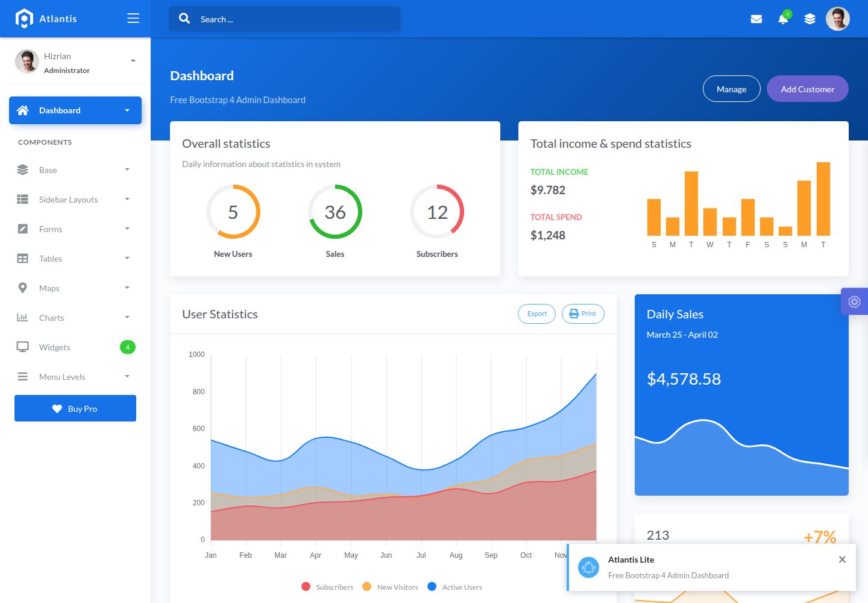
Task: Click the Sidebar Layouts list icon
Action: tap(23, 200)
